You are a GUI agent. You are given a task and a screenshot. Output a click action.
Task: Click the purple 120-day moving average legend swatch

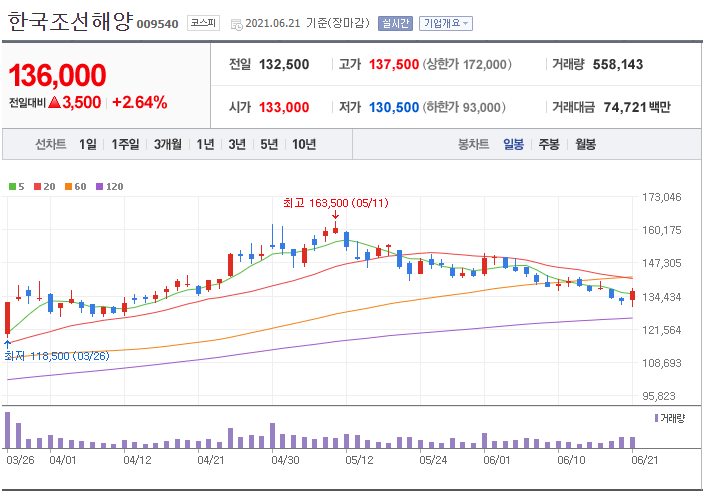[x=100, y=187]
